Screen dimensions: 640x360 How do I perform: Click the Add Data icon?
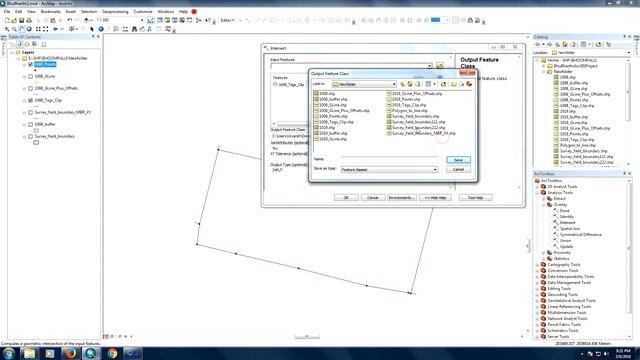(86, 20)
